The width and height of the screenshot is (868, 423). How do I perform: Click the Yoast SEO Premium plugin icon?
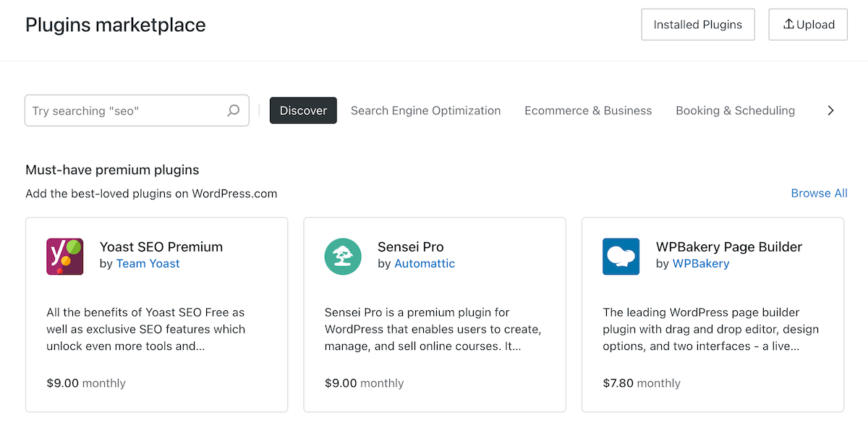(65, 257)
